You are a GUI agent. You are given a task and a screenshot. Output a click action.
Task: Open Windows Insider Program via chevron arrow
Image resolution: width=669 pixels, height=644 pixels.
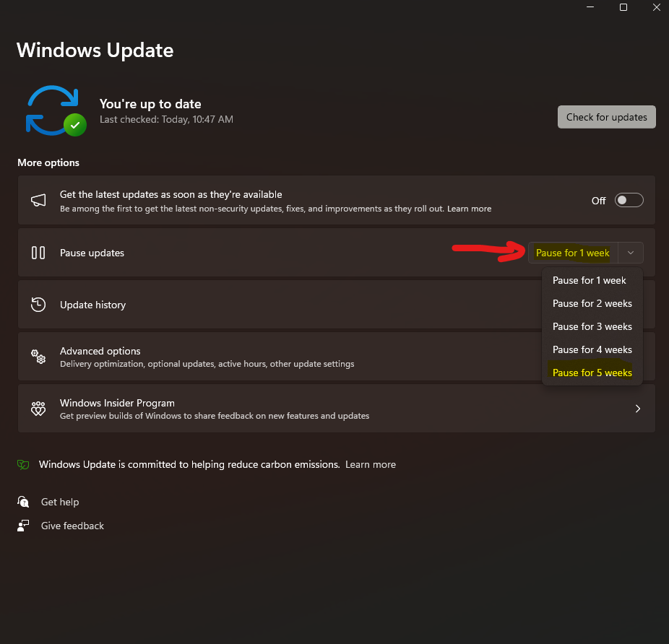(638, 409)
